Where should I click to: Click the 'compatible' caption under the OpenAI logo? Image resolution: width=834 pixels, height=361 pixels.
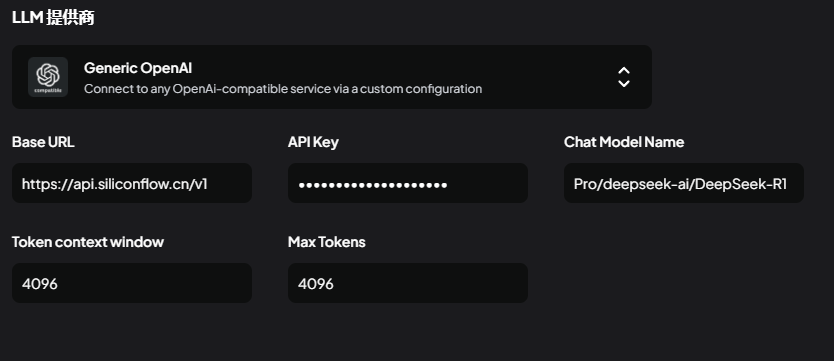pos(48,90)
